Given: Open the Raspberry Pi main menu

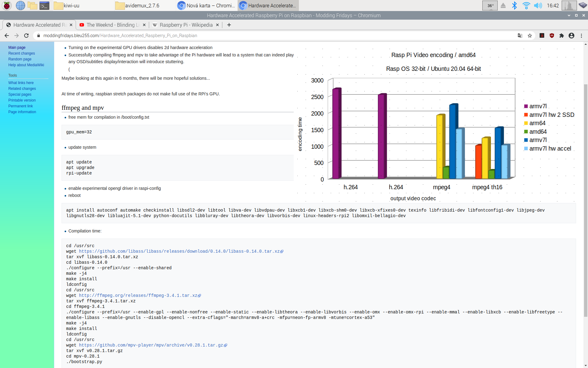Looking at the screenshot, I should [x=7, y=6].
